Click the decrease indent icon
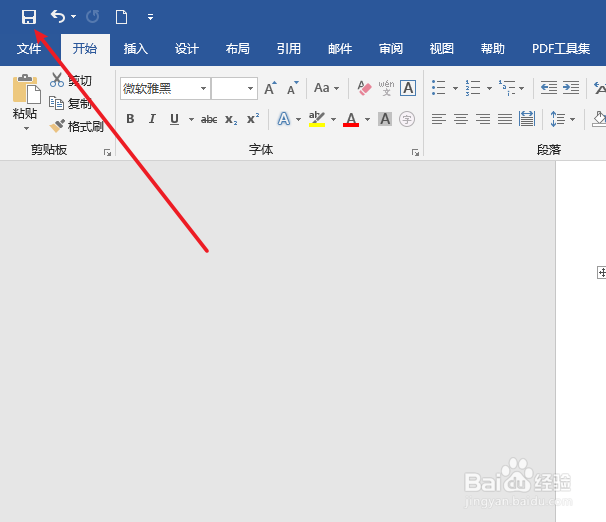606x522 pixels. 549,88
